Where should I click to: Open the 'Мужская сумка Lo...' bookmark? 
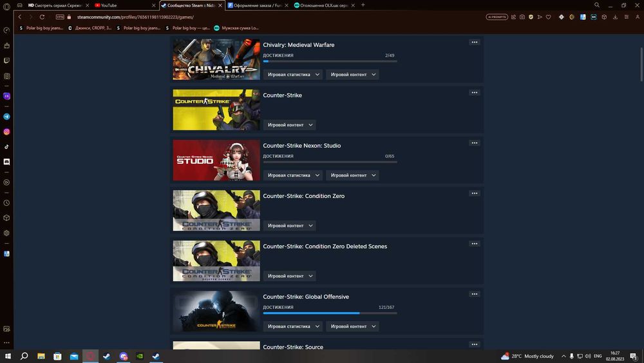[x=236, y=28]
